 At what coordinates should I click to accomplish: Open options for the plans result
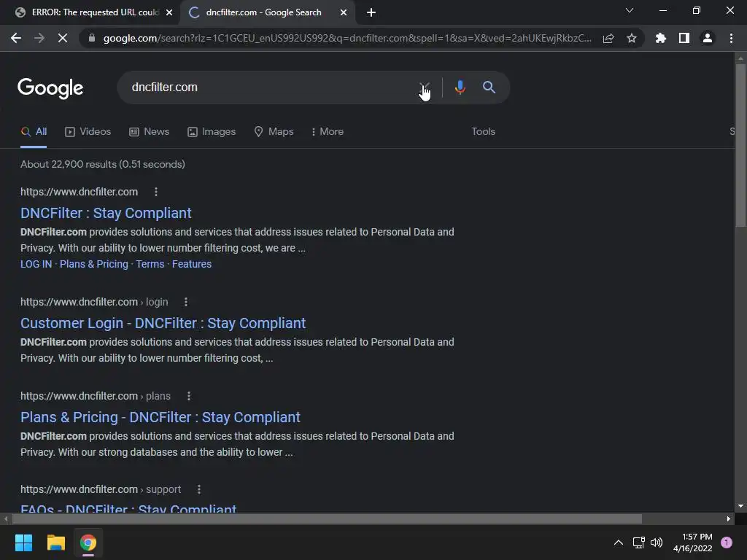coord(189,396)
